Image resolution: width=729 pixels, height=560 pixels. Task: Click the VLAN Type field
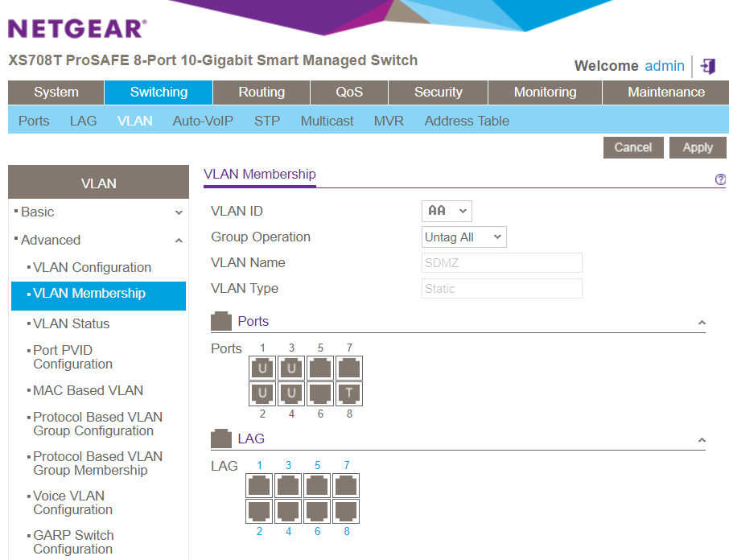501,289
